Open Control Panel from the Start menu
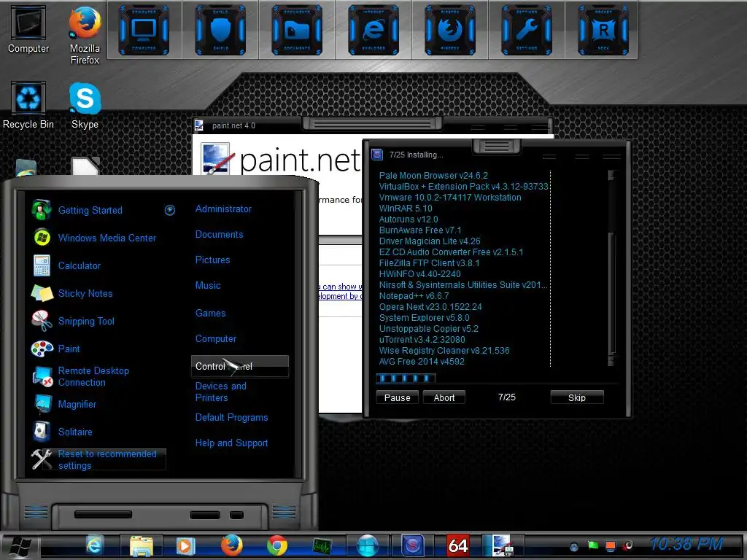Image resolution: width=747 pixels, height=560 pixels. click(x=239, y=366)
